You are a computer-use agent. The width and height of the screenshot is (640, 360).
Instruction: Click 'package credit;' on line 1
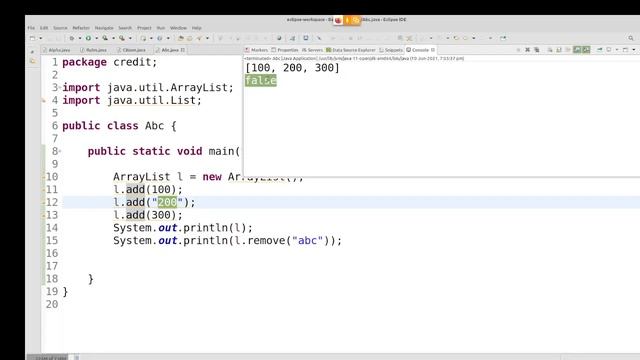coord(109,62)
